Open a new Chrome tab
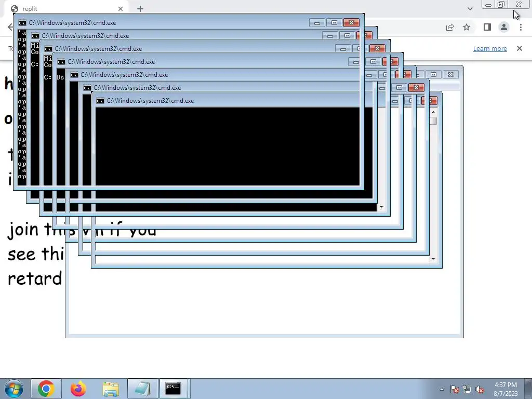Viewport: 532px width, 399px height. (x=140, y=9)
